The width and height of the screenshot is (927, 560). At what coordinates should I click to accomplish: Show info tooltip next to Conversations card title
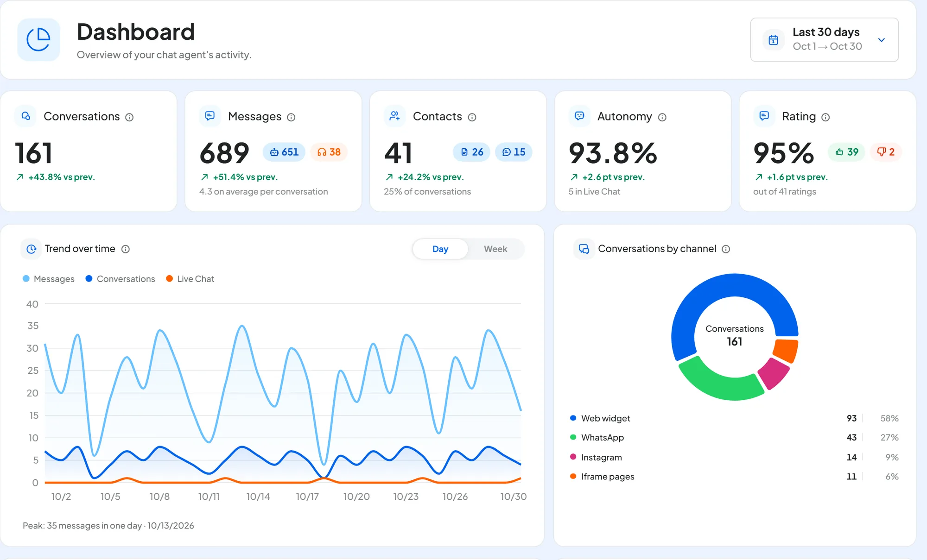[130, 117]
